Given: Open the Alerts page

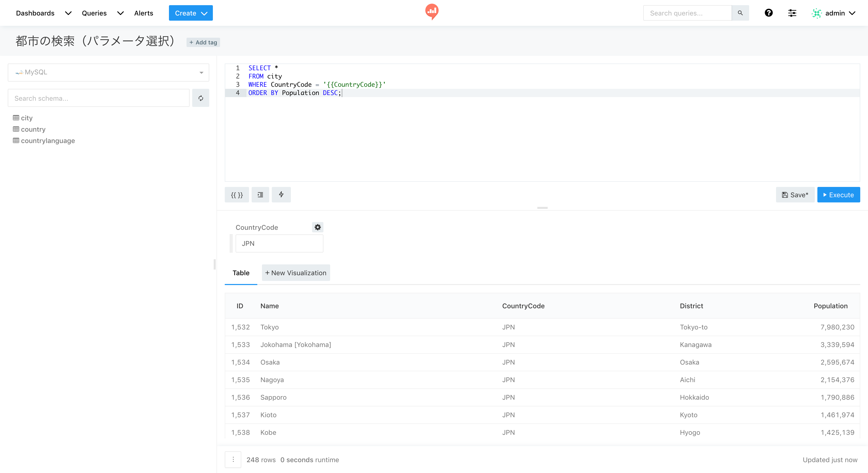Looking at the screenshot, I should point(144,13).
